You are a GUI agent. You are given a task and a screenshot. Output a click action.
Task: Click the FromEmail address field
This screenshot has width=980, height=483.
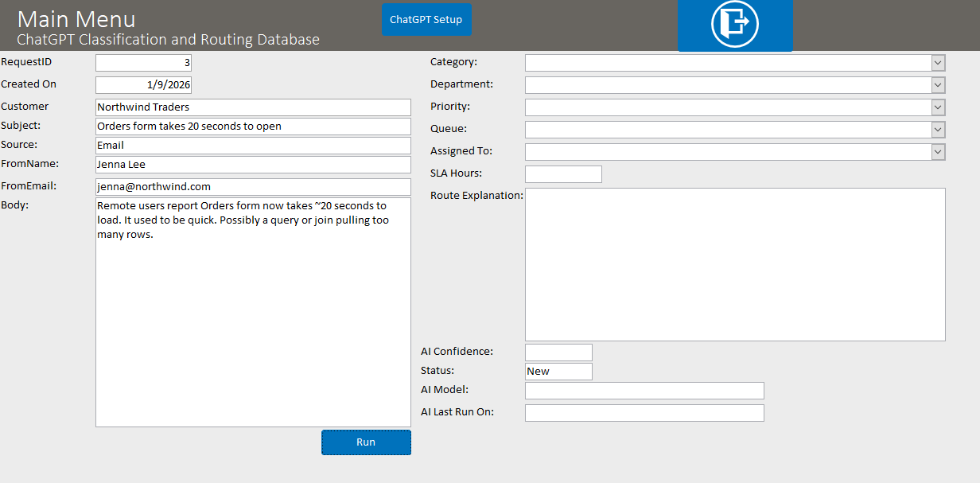253,187
